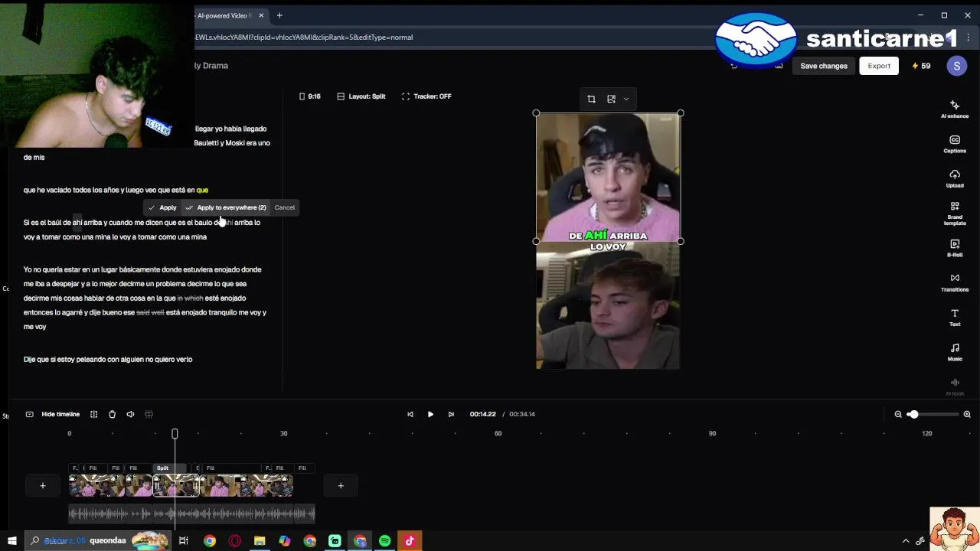This screenshot has height=551, width=980.
Task: Select the Text tool in sidebar
Action: [x=955, y=318]
